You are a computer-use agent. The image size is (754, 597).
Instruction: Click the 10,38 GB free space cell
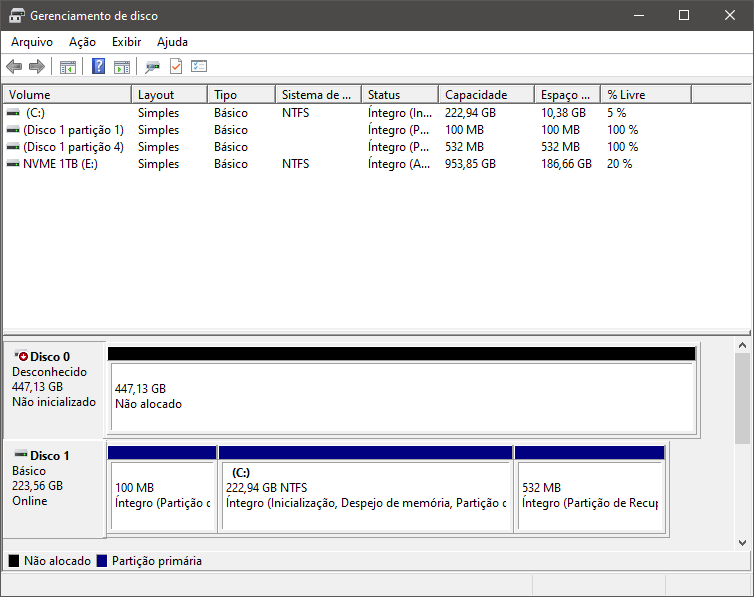coord(564,113)
